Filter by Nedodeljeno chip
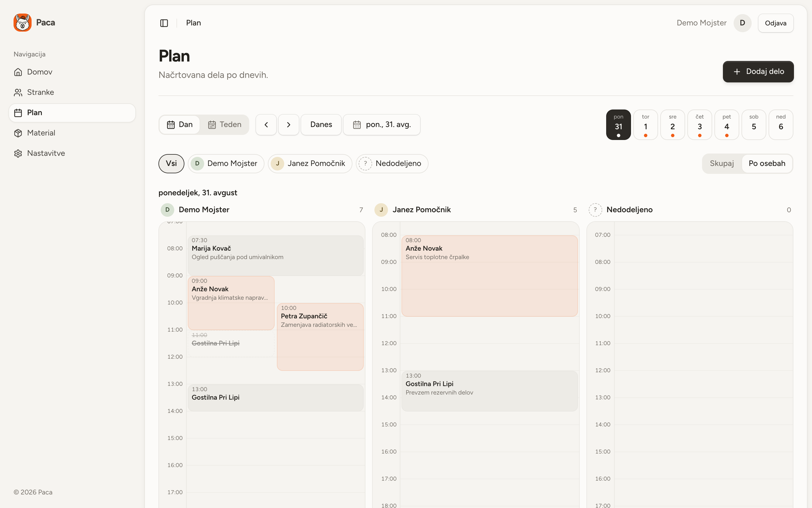812x508 pixels. 392,164
